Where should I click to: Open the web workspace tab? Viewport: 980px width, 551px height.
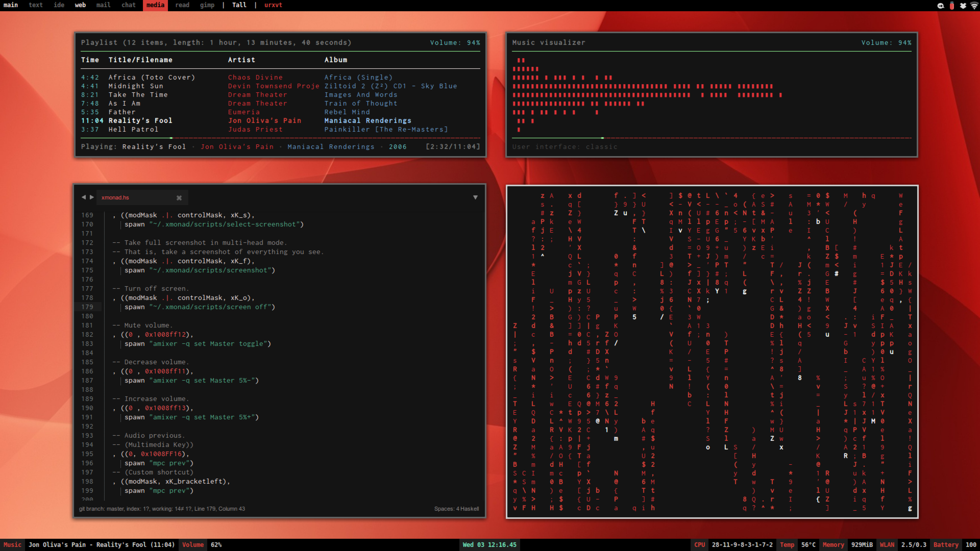pyautogui.click(x=79, y=5)
